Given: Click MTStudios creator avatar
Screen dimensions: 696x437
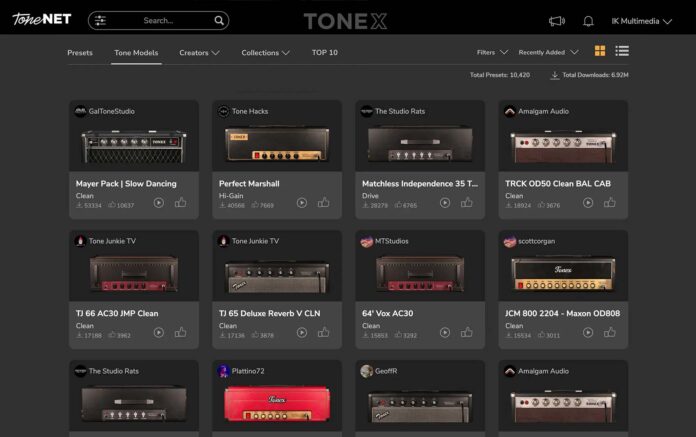Looking at the screenshot, I should point(367,241).
